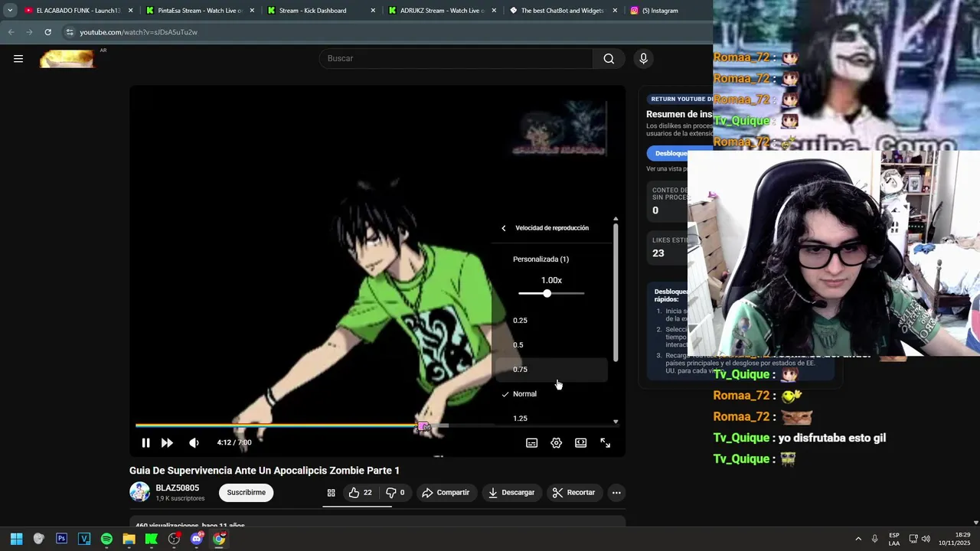Open Chrome from the taskbar
The width and height of the screenshot is (980, 551).
click(219, 539)
